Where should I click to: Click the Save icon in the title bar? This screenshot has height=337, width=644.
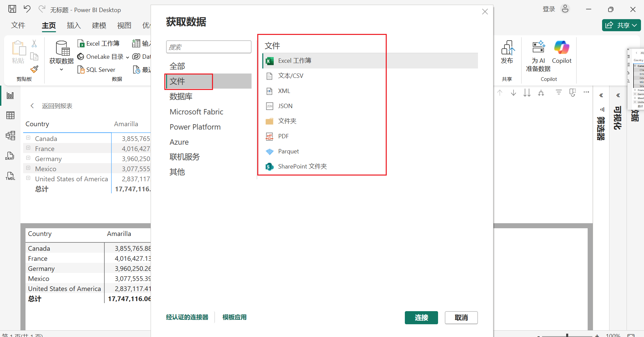point(12,9)
